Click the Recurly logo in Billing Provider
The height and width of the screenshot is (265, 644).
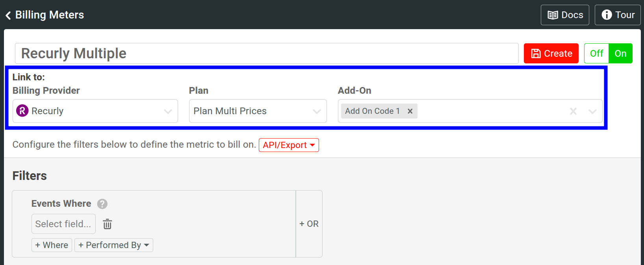tap(22, 111)
